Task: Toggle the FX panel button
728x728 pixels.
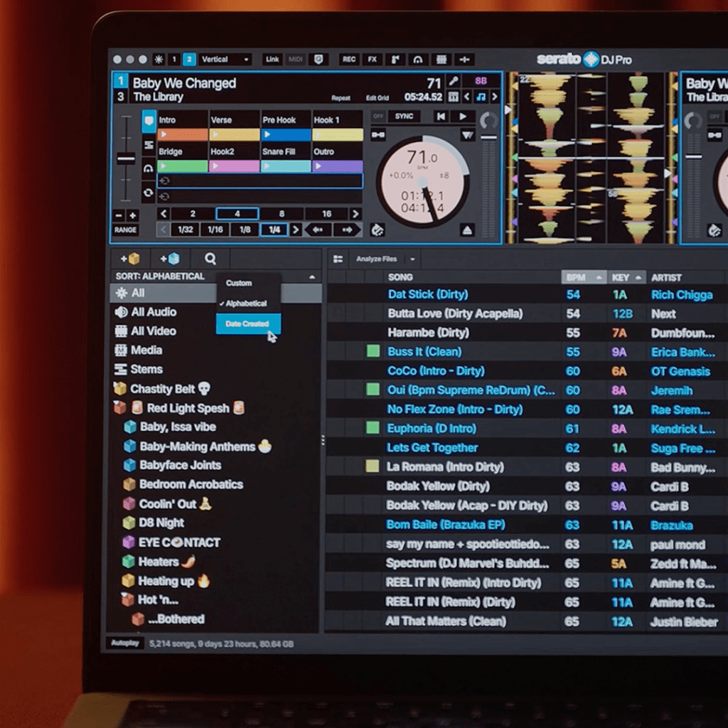Action: (x=373, y=60)
